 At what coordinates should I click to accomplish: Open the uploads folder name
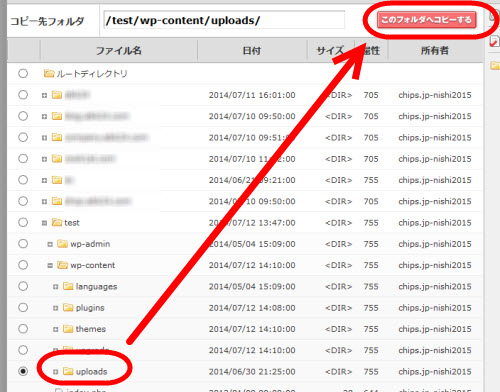pyautogui.click(x=91, y=371)
